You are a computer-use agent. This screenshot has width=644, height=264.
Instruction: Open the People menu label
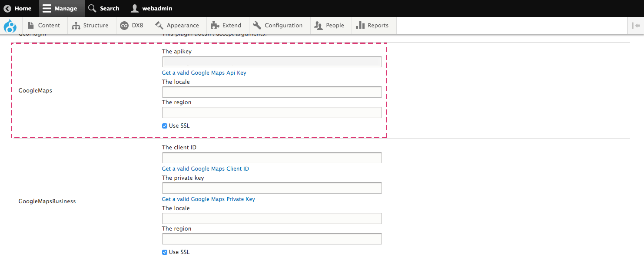pyautogui.click(x=335, y=26)
